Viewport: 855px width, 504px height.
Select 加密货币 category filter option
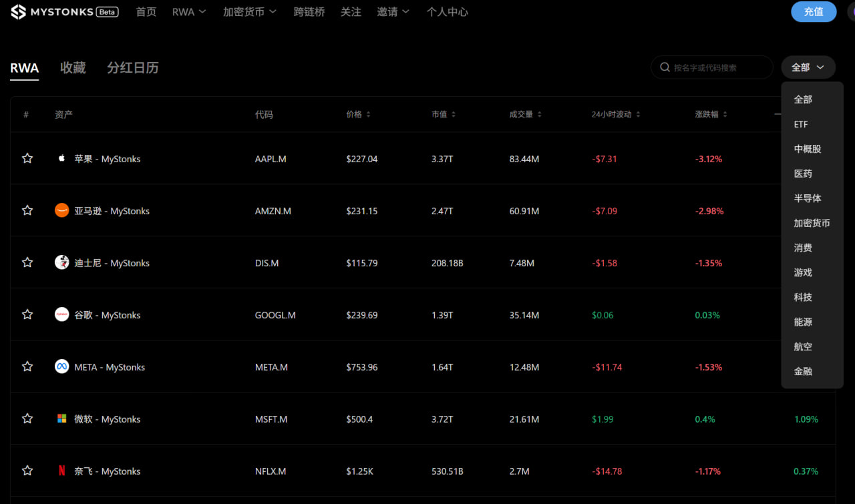pos(812,223)
